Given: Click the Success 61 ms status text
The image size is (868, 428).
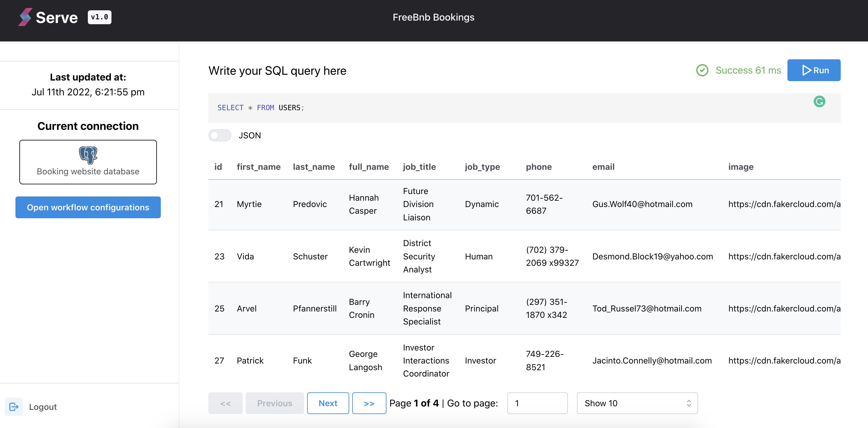Looking at the screenshot, I should [x=748, y=71].
